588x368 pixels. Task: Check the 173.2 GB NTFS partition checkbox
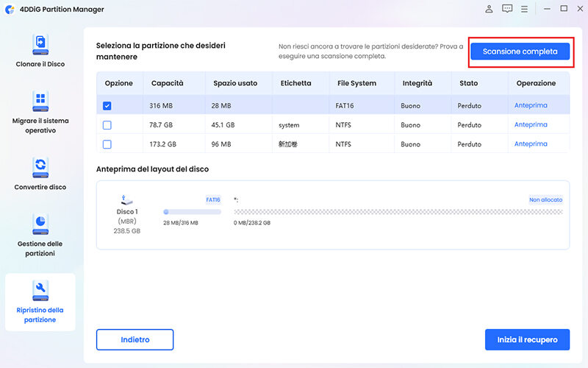(107, 144)
